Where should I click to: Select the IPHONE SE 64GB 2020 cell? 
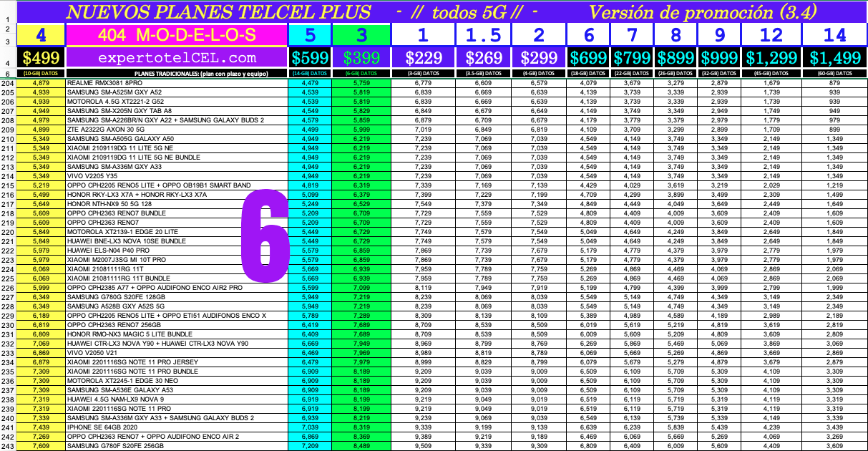[177, 427]
